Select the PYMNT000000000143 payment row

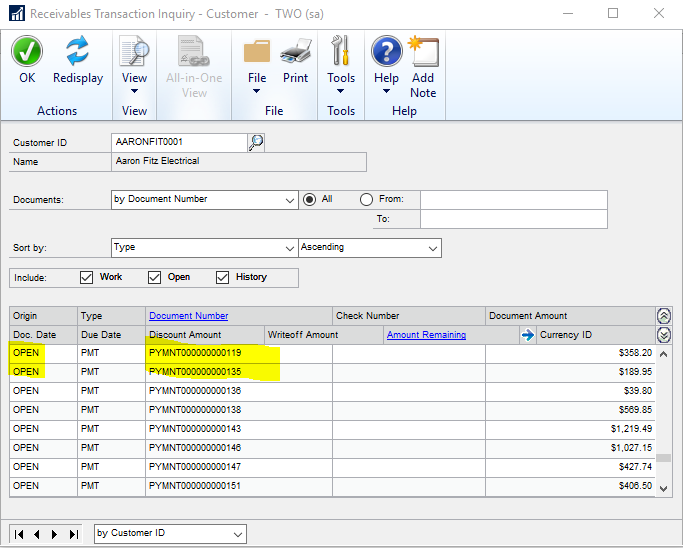[195, 428]
